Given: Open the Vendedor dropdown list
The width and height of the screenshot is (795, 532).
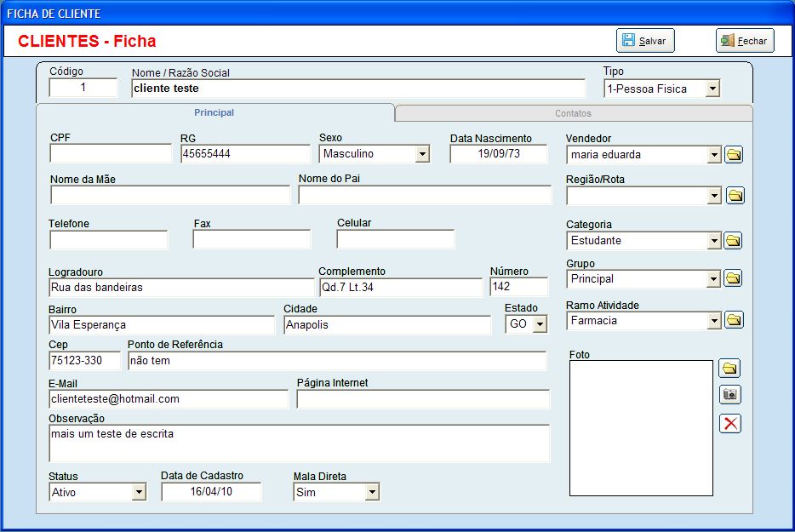Looking at the screenshot, I should pos(713,155).
